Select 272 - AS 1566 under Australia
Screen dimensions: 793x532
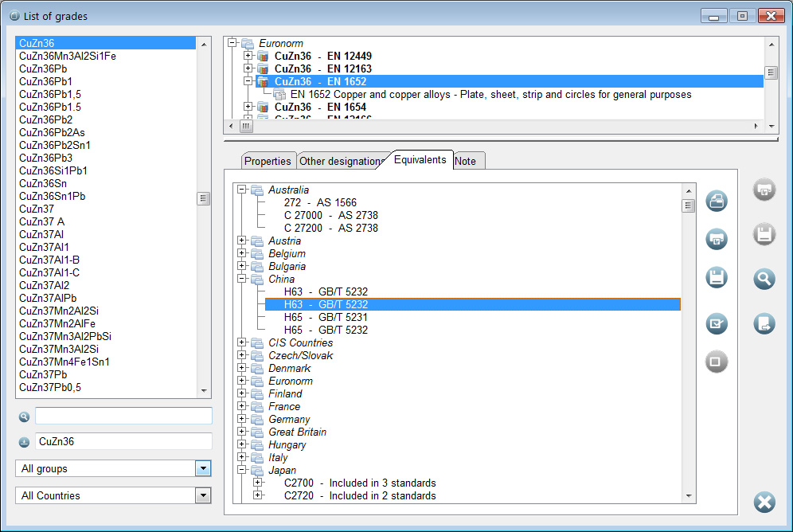coord(320,203)
